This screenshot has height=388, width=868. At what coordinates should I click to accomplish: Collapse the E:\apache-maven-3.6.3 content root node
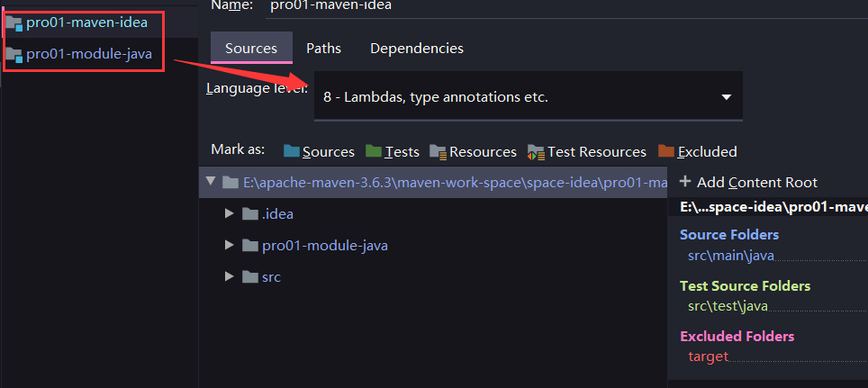(210, 182)
